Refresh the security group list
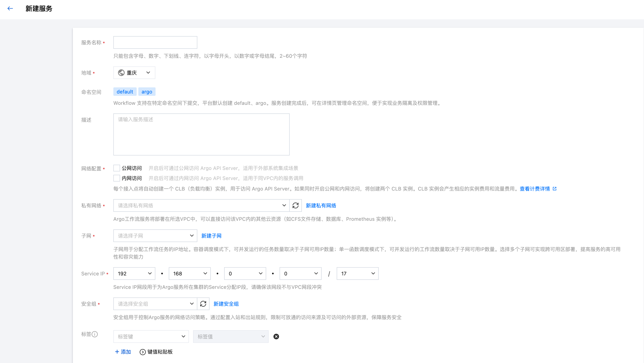The height and width of the screenshot is (363, 644). pyautogui.click(x=203, y=304)
